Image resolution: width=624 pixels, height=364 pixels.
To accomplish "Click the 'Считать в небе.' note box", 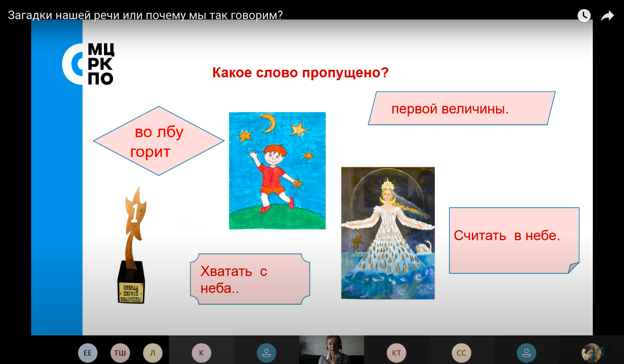I will (x=514, y=240).
